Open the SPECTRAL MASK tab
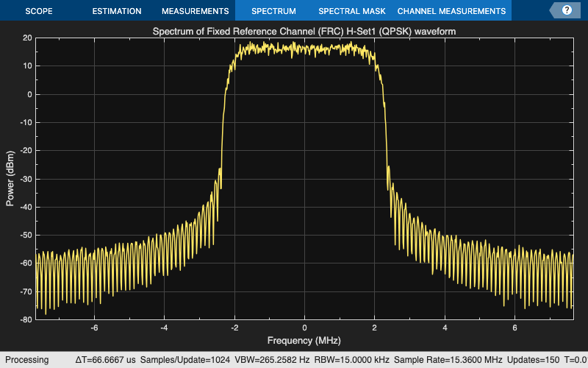This screenshot has height=368, width=588. tap(352, 11)
